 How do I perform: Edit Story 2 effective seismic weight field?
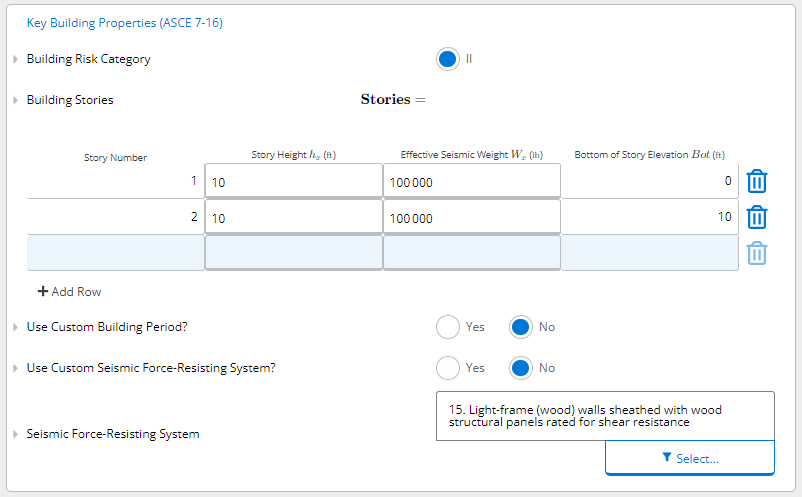(472, 217)
